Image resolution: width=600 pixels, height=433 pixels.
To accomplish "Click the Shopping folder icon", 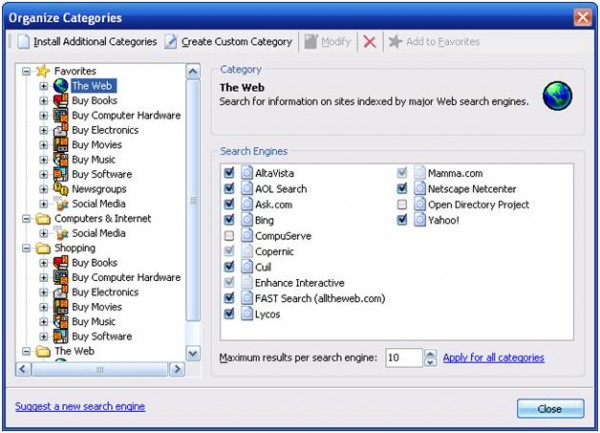I will 43,248.
